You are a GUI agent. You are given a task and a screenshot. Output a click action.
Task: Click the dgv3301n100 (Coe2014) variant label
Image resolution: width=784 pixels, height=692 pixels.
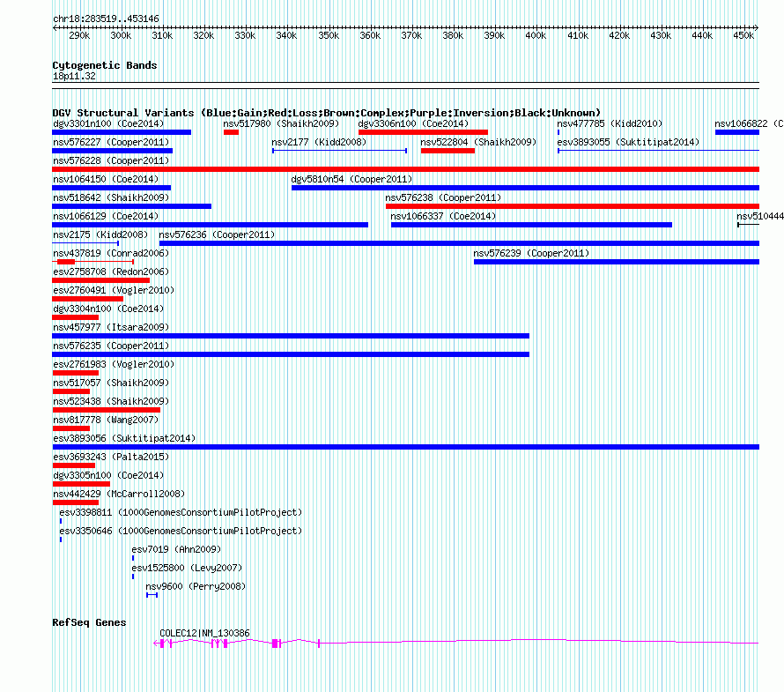(x=108, y=123)
